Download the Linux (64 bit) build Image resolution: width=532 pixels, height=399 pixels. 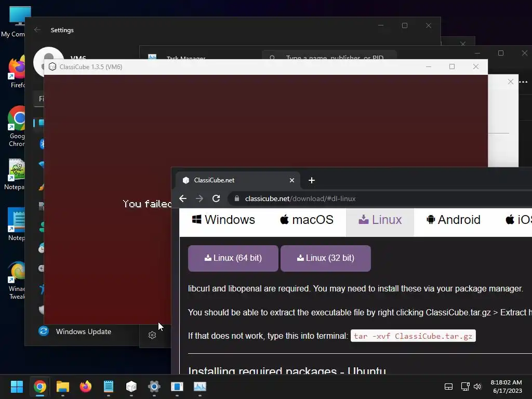233,258
